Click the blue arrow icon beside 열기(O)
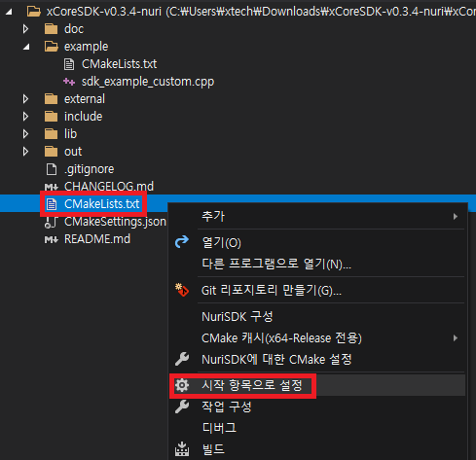 click(182, 242)
